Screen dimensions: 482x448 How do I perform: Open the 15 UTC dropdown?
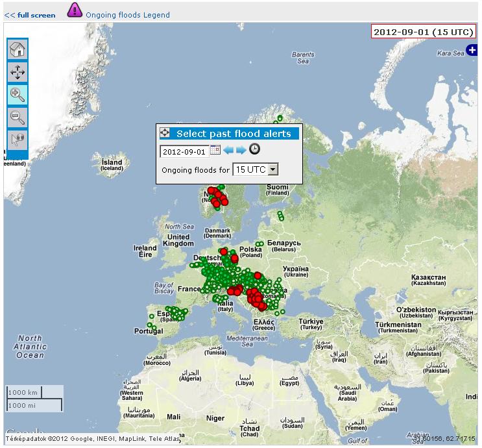point(256,169)
